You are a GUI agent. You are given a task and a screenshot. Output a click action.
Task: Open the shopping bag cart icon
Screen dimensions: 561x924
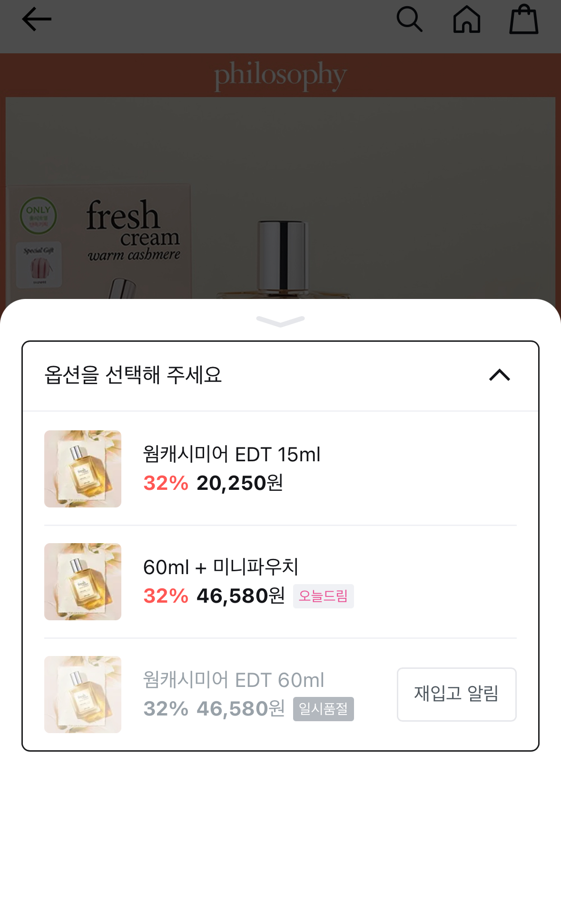click(x=523, y=20)
